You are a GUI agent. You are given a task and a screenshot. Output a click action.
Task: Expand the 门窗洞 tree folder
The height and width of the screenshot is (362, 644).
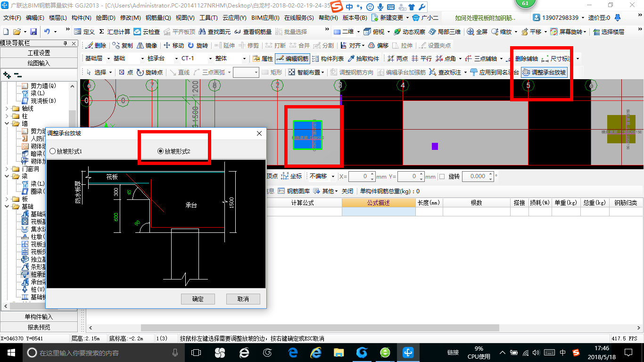[7, 169]
